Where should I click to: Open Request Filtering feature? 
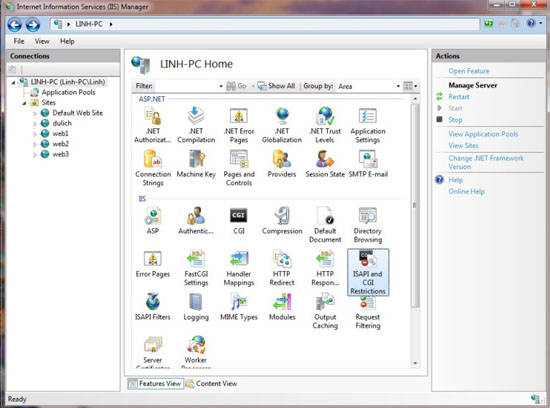click(x=368, y=313)
